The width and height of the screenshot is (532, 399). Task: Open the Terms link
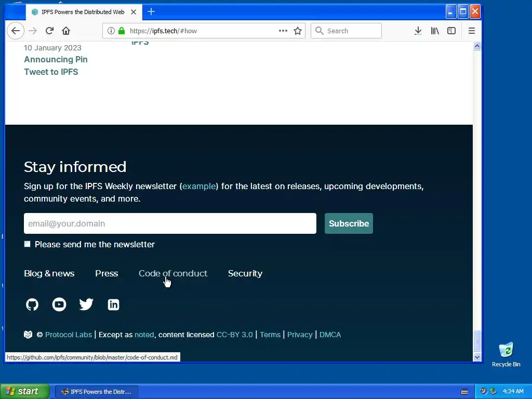270,335
